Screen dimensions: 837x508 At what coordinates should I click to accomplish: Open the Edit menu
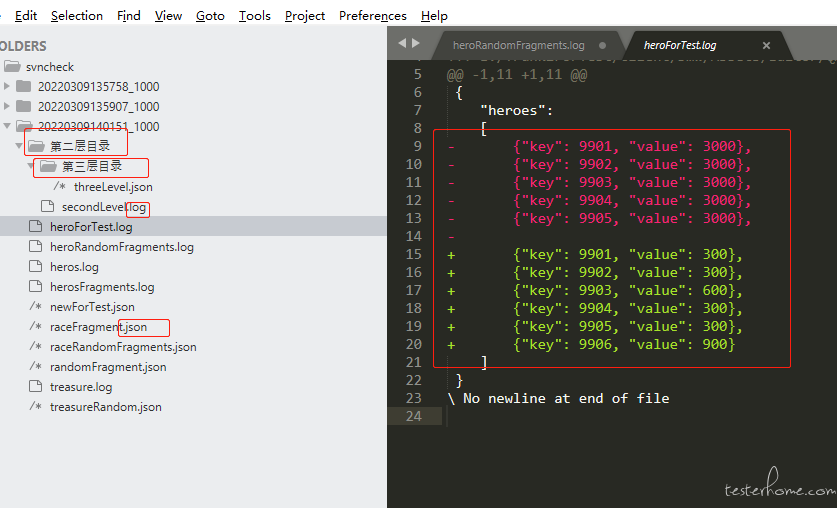(x=26, y=16)
